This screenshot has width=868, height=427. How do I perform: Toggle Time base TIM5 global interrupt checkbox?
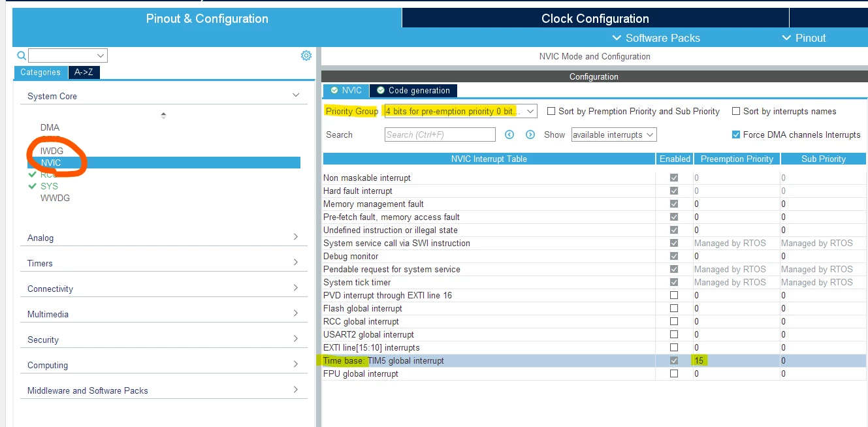tap(674, 360)
